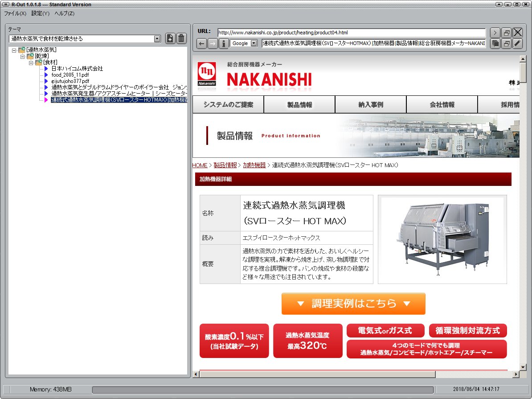Select the tree item 過熱水蒸気とダブルドラムドライヤー
The height and width of the screenshot is (399, 532).
click(119, 87)
